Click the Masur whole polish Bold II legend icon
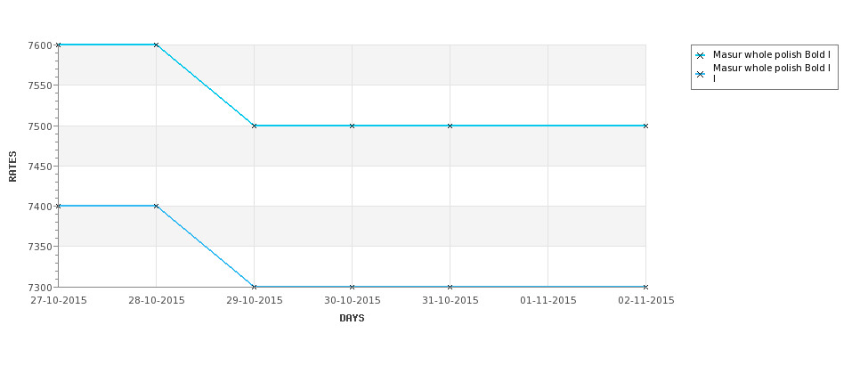Image resolution: width=868 pixels, height=382 pixels. tap(701, 74)
